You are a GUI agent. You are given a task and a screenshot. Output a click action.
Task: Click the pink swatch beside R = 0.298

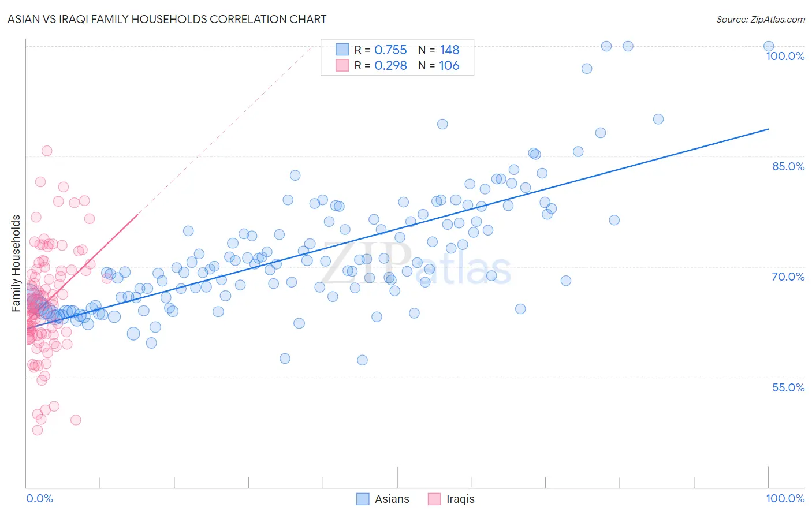(x=342, y=65)
